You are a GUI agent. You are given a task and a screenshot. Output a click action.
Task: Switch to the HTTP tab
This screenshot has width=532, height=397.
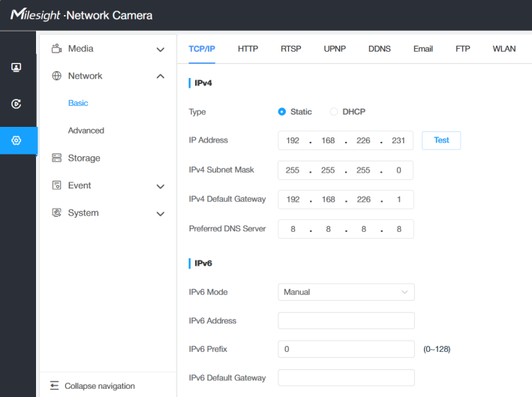[x=248, y=49]
